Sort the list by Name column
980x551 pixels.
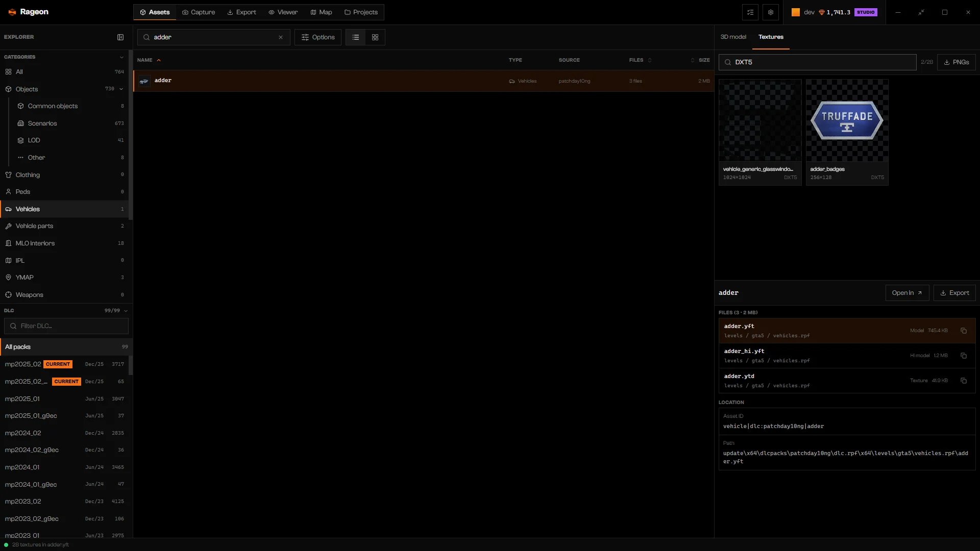tap(149, 60)
